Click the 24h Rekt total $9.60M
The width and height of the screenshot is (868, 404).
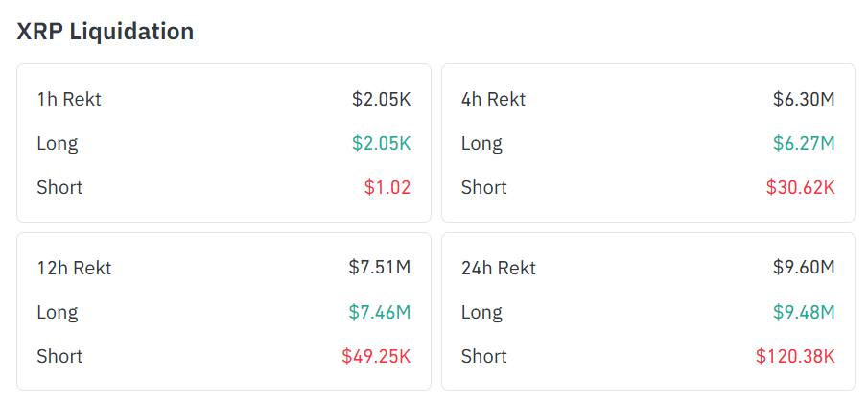click(x=804, y=268)
